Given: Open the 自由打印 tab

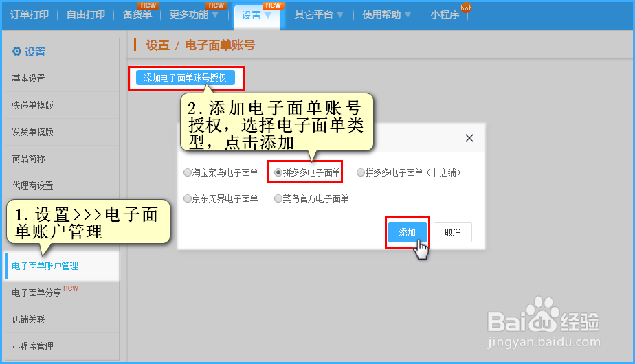Looking at the screenshot, I should click(85, 14).
